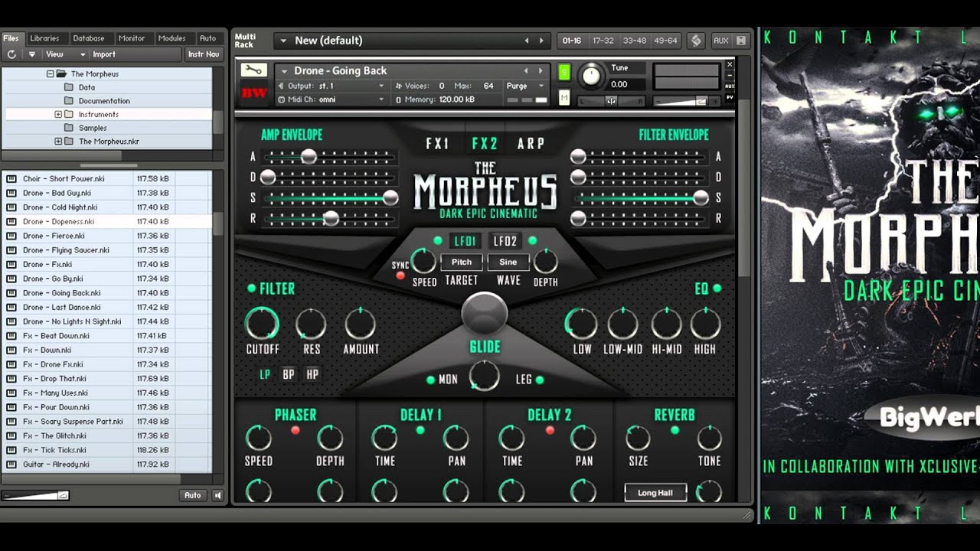Collapse The Morpheus folder tree node

[x=51, y=74]
